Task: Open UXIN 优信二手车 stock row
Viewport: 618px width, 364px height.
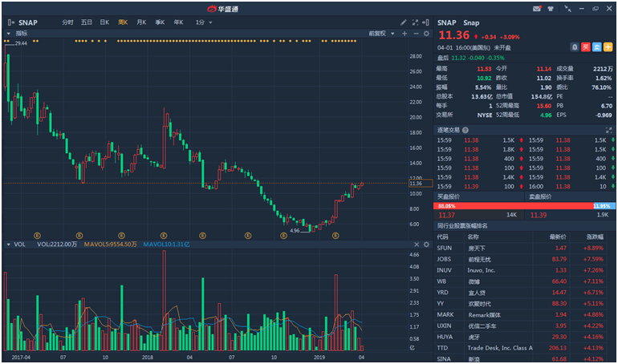Action: coord(524,326)
